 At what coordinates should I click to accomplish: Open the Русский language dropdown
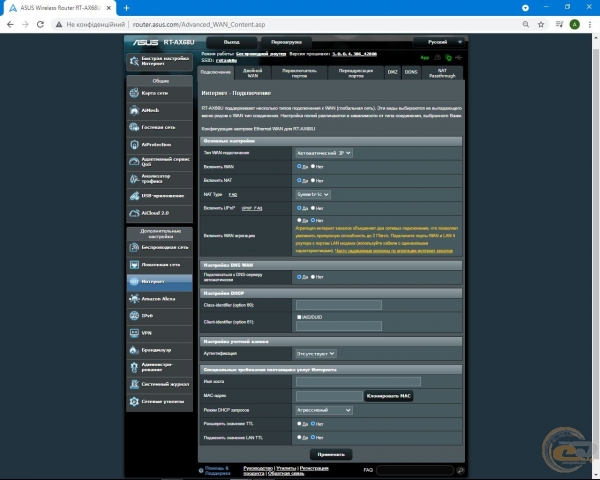[439, 42]
